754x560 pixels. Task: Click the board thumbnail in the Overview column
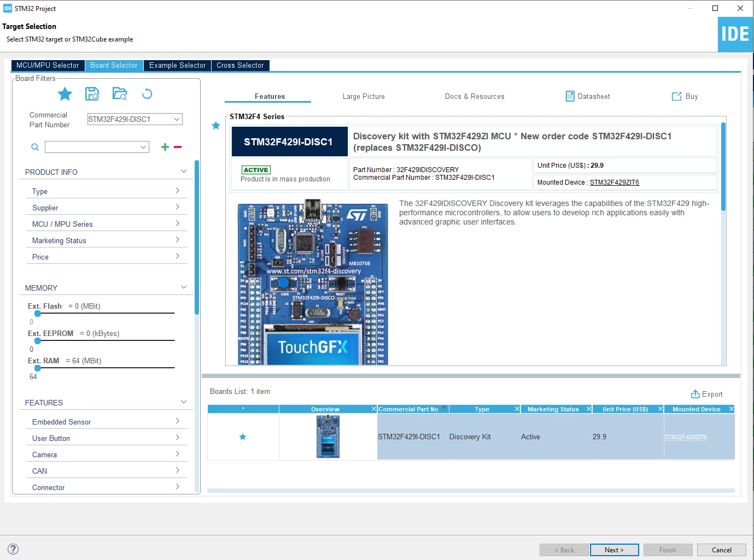coord(328,437)
